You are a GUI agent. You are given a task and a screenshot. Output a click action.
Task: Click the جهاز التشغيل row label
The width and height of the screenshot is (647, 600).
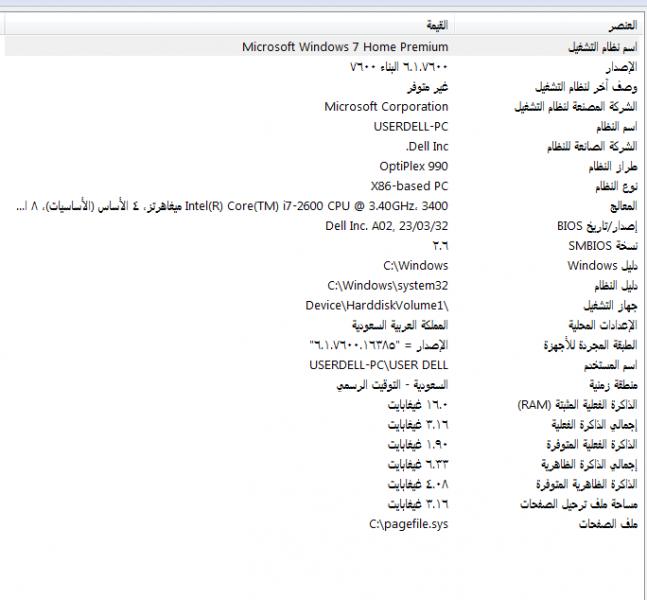click(610, 306)
